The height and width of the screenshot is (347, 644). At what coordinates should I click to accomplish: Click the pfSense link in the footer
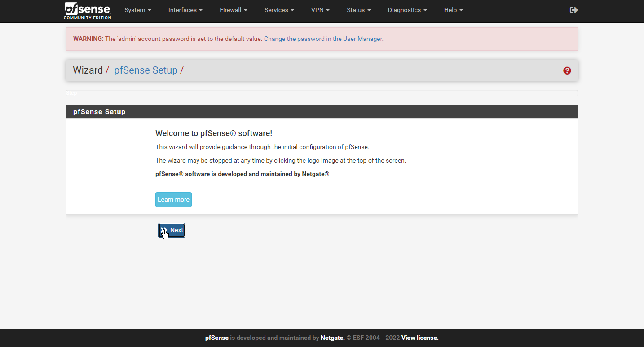pyautogui.click(x=217, y=338)
